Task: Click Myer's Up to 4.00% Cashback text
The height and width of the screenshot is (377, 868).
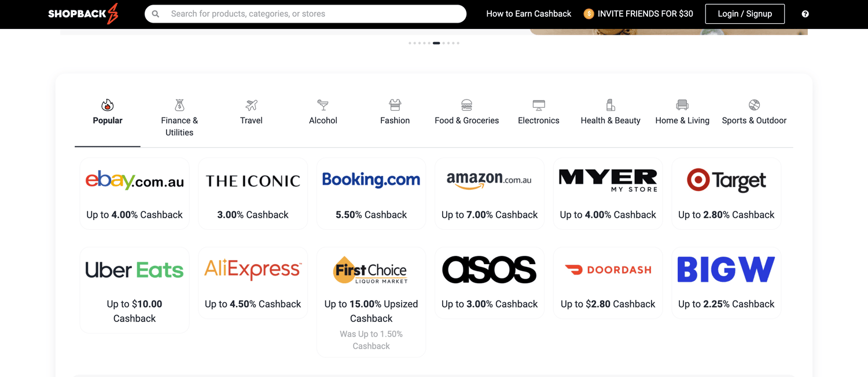Action: point(608,215)
